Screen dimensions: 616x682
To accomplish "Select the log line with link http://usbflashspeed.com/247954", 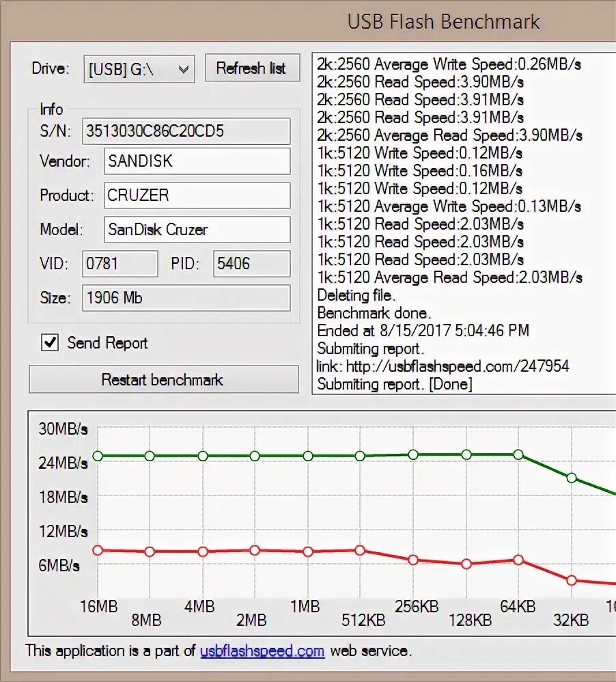I will pyautogui.click(x=443, y=366).
